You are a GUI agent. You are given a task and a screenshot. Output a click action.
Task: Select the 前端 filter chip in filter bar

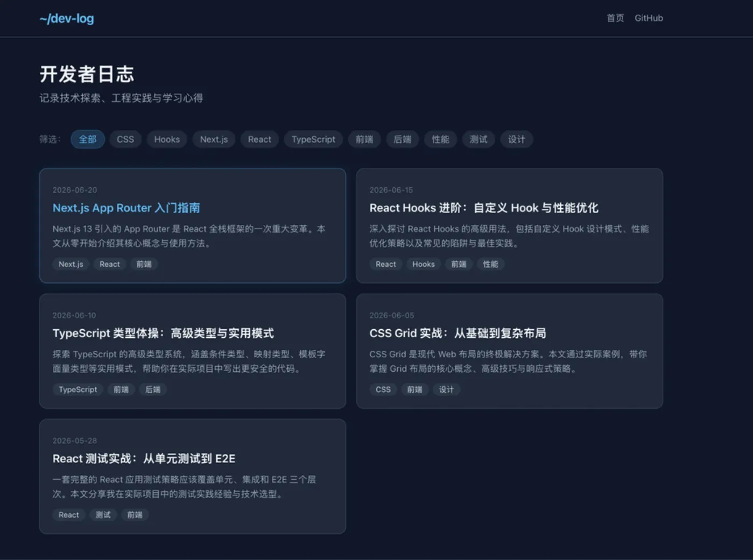364,139
